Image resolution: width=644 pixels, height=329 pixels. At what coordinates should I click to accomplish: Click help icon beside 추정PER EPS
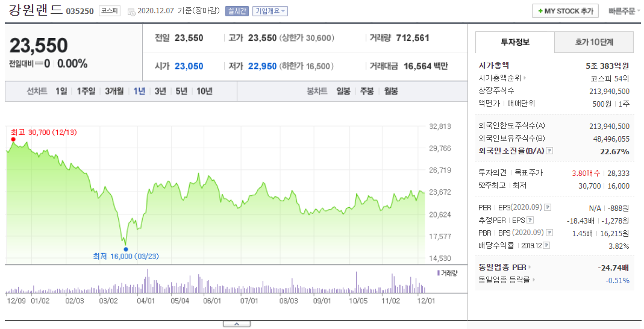[530, 220]
